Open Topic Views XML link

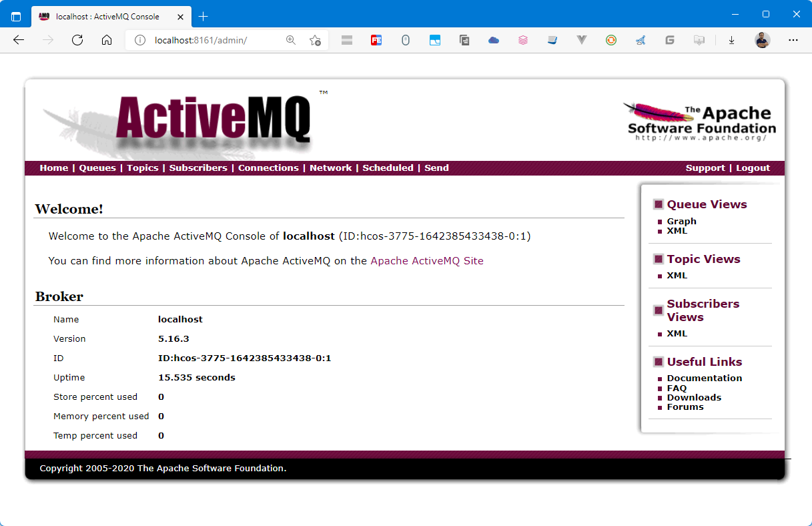point(677,276)
